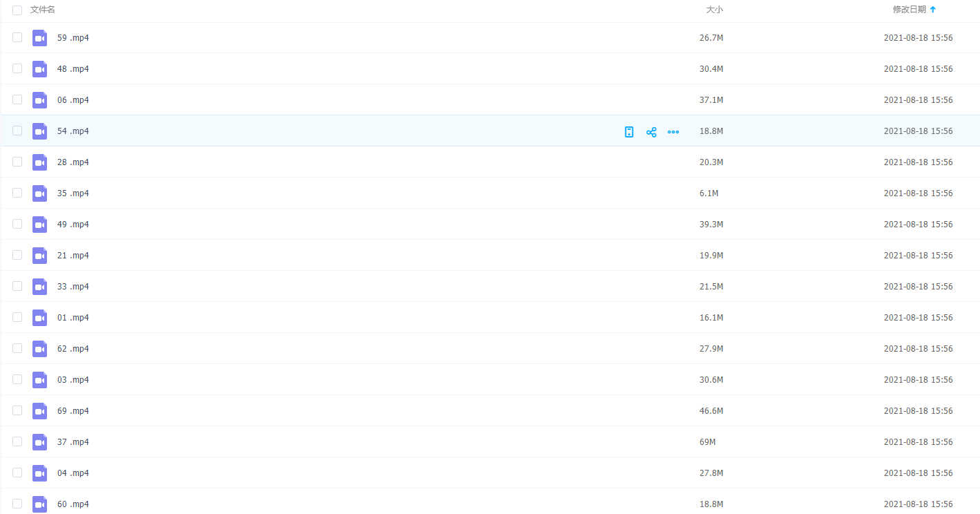Click the video icon beside 35 .mp4

tap(39, 193)
